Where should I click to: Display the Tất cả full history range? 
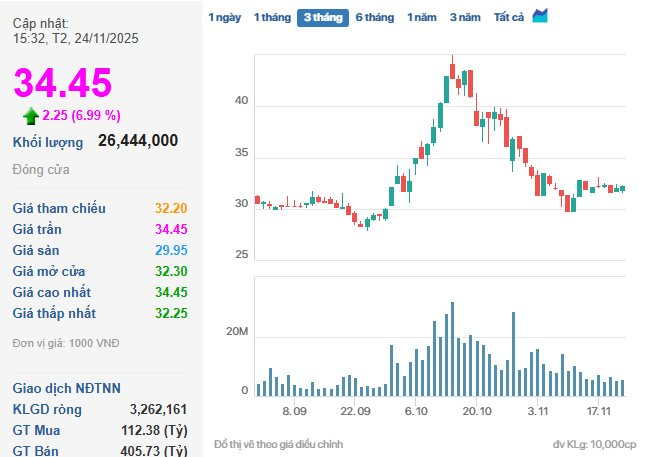coord(509,17)
